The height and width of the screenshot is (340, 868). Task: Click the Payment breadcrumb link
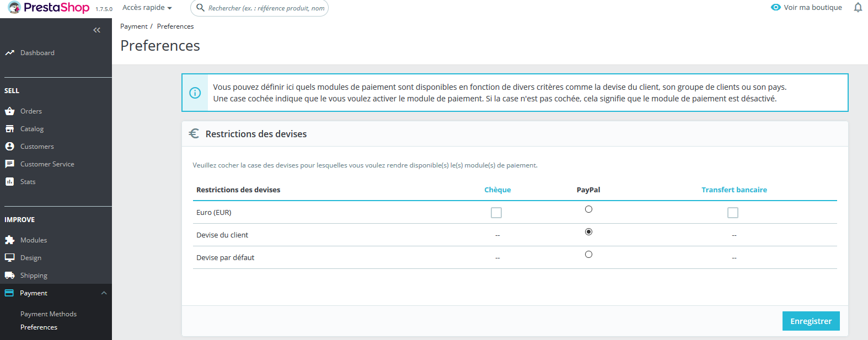tap(134, 26)
